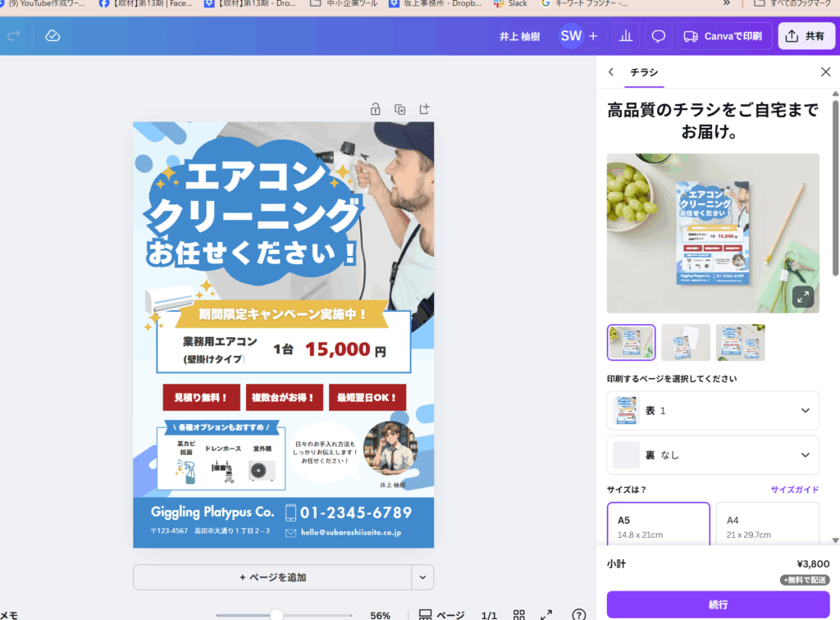840x620 pixels.
Task: Add collaborator with the plus icon
Action: coord(593,36)
